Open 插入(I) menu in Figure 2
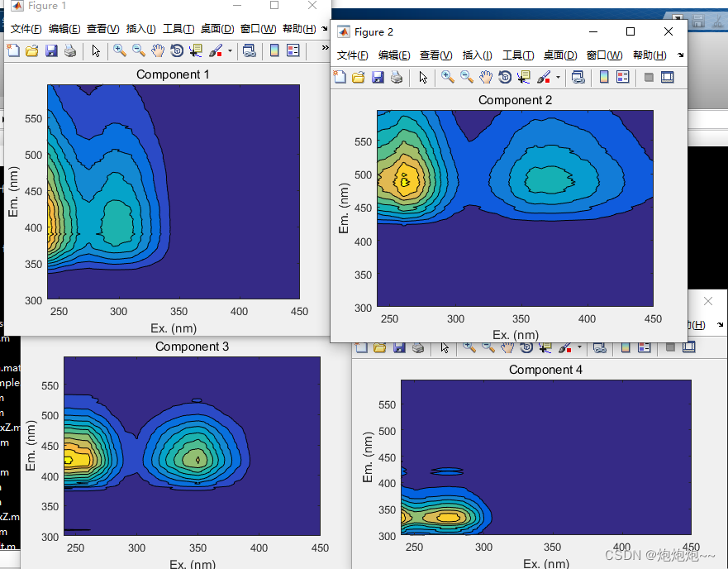This screenshot has height=569, width=728. (477, 55)
